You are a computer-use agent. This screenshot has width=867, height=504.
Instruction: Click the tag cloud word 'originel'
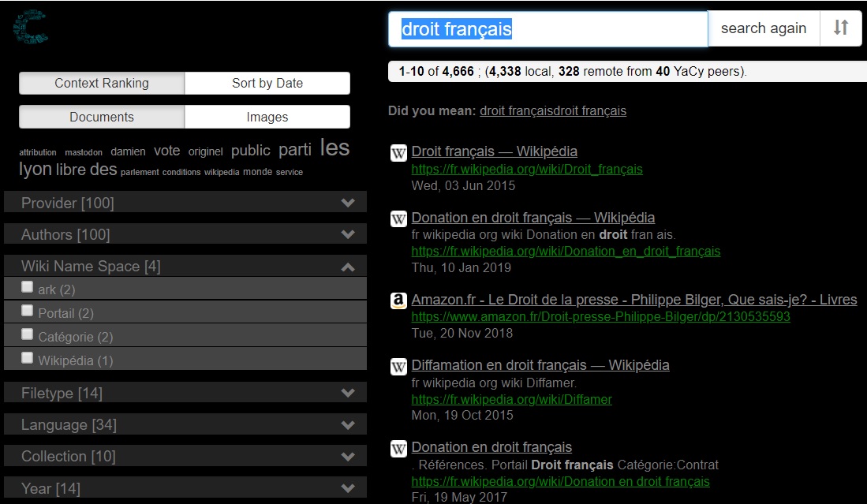point(206,151)
